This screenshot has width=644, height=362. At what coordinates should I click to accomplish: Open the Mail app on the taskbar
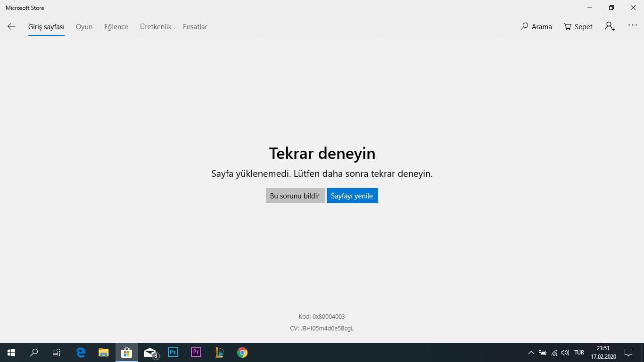point(150,353)
